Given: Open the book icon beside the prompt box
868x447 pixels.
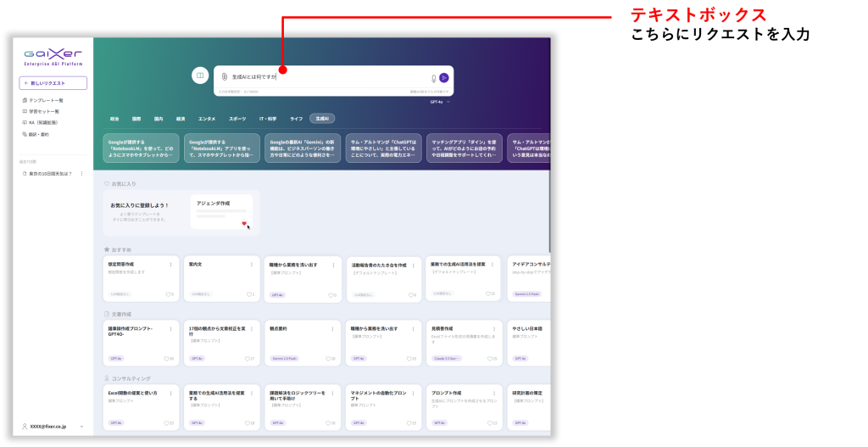Looking at the screenshot, I should pos(200,75).
